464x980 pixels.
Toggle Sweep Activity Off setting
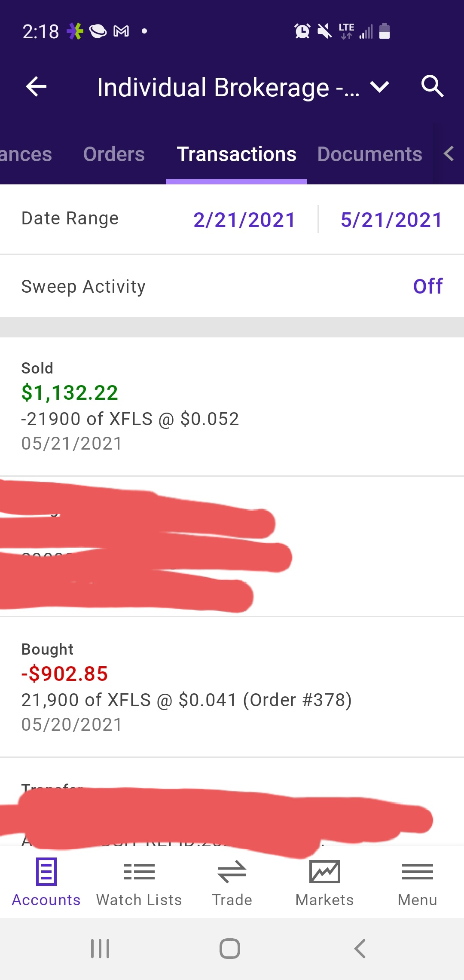point(427,286)
